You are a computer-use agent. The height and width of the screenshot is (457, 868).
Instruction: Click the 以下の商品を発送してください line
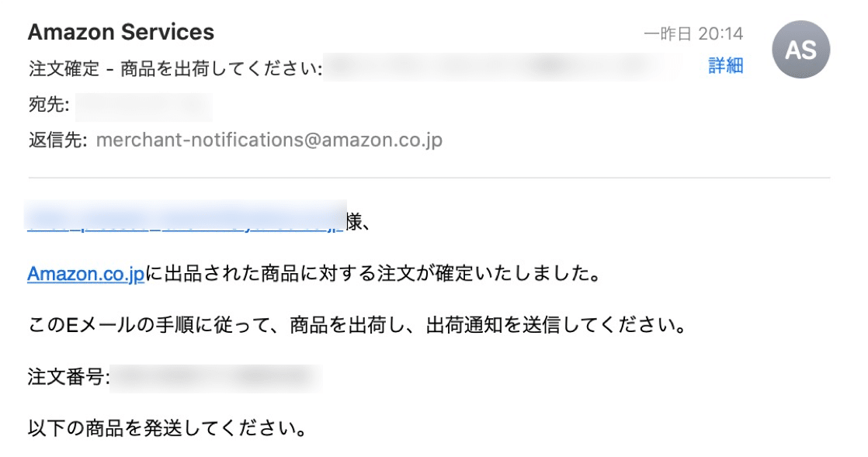point(167,428)
